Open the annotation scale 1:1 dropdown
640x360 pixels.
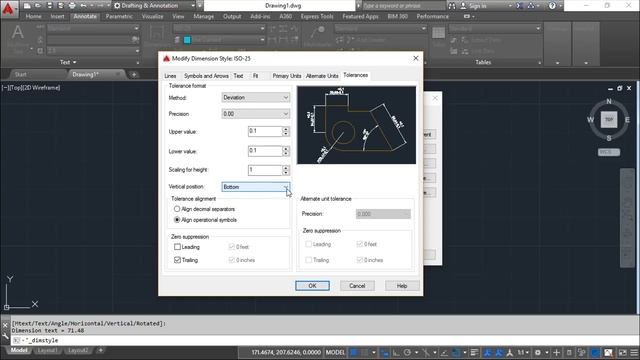522,352
